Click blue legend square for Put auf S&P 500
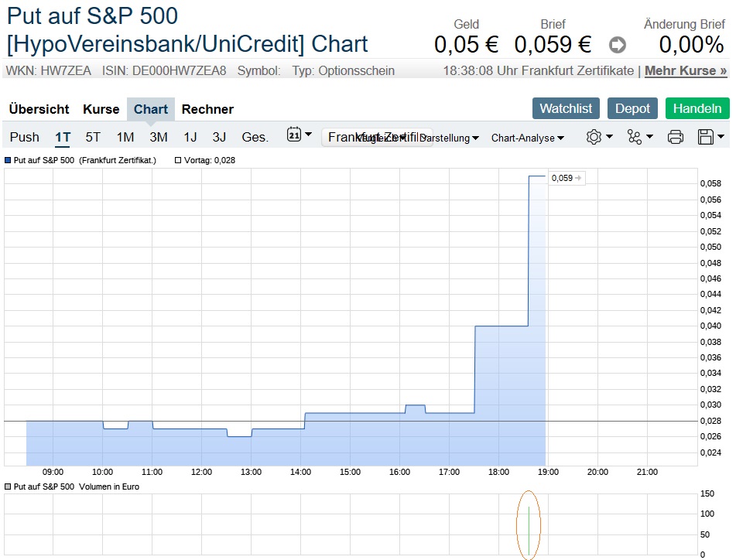The image size is (736, 560). tap(8, 160)
